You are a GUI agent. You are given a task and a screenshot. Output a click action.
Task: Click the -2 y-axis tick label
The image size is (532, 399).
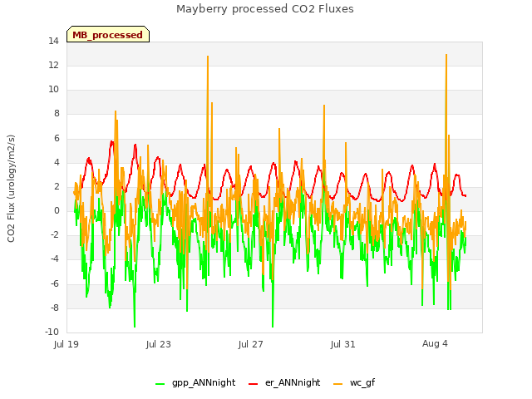[55, 234]
